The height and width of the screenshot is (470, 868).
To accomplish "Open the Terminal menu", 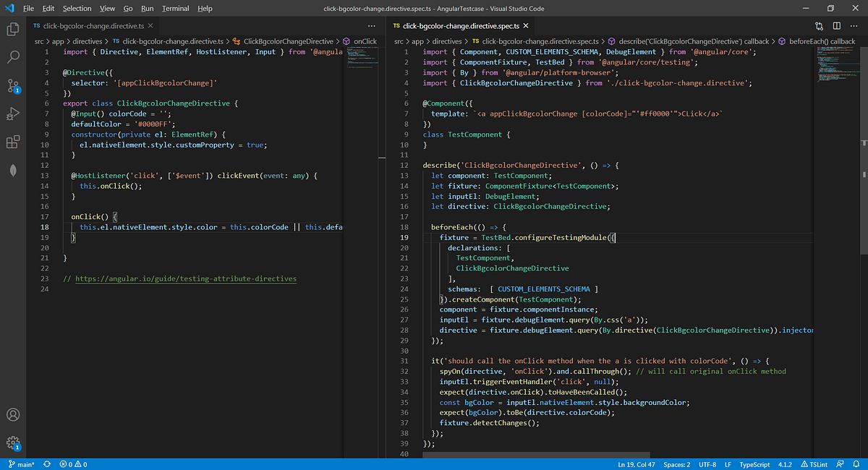I will (x=175, y=8).
